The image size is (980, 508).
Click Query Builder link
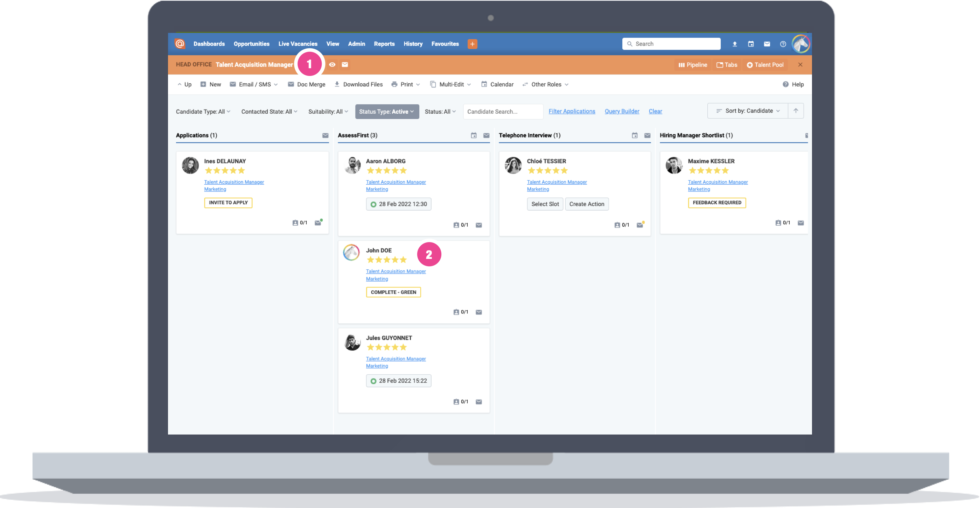pyautogui.click(x=622, y=111)
